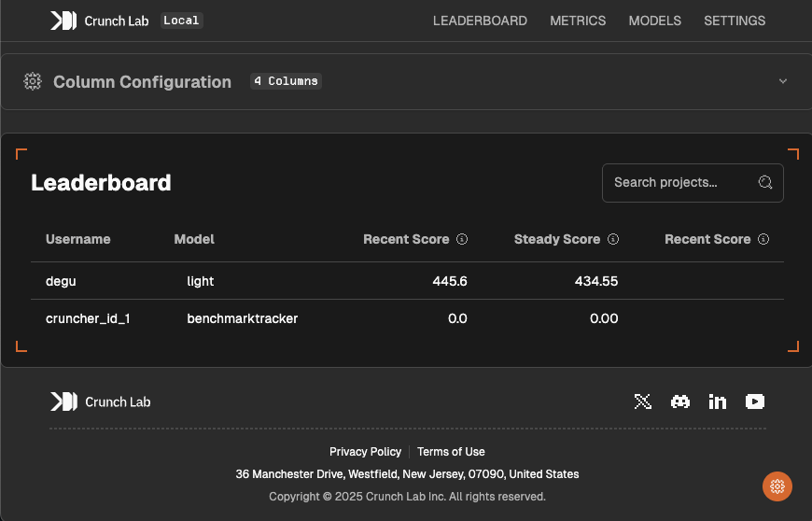812x521 pixels.
Task: Open the X (Twitter) social link
Action: pyautogui.click(x=643, y=401)
